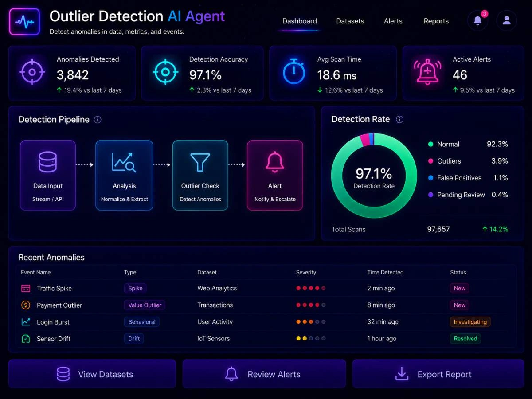Click the Review Alerts button
Image resolution: width=532 pixels, height=399 pixels.
pos(264,374)
